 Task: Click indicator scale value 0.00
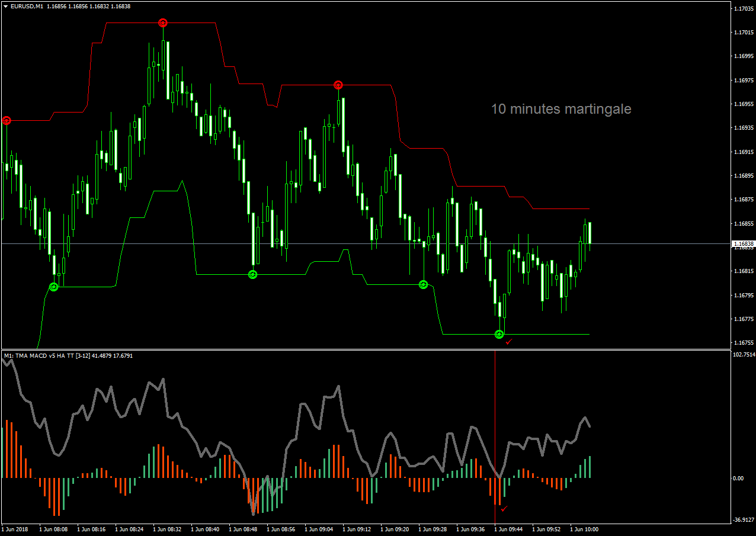pyautogui.click(x=739, y=478)
